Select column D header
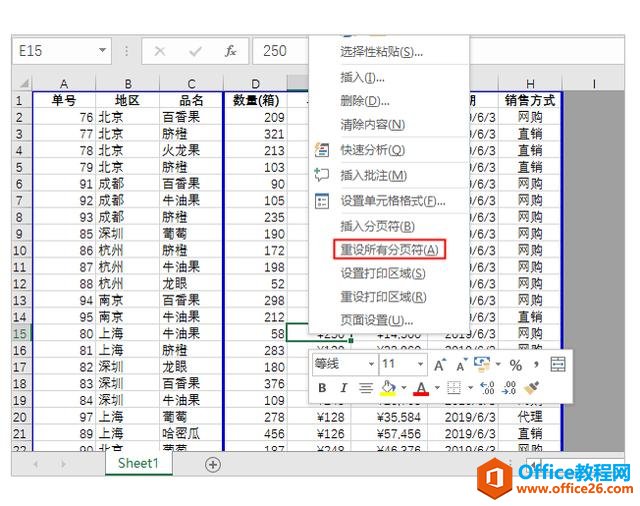The image size is (640, 506). [x=256, y=84]
